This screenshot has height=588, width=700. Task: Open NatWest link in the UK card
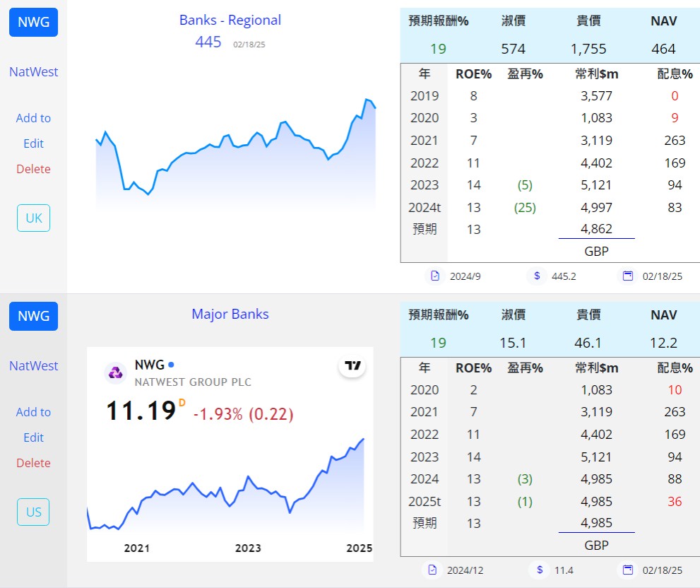[33, 72]
